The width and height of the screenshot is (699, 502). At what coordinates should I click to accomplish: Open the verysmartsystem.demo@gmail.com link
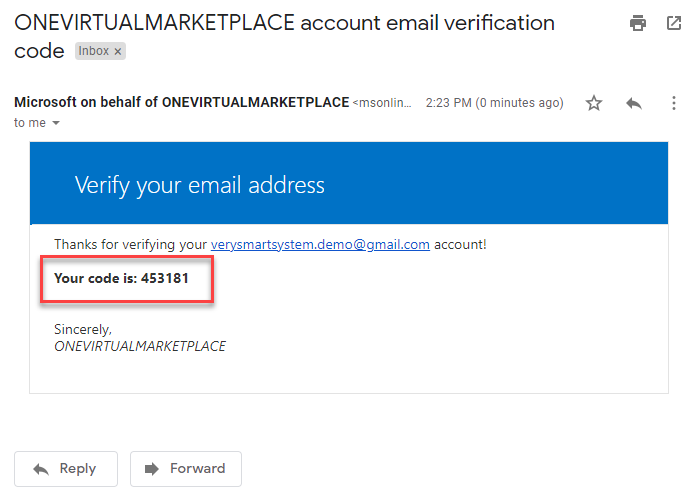[320, 244]
